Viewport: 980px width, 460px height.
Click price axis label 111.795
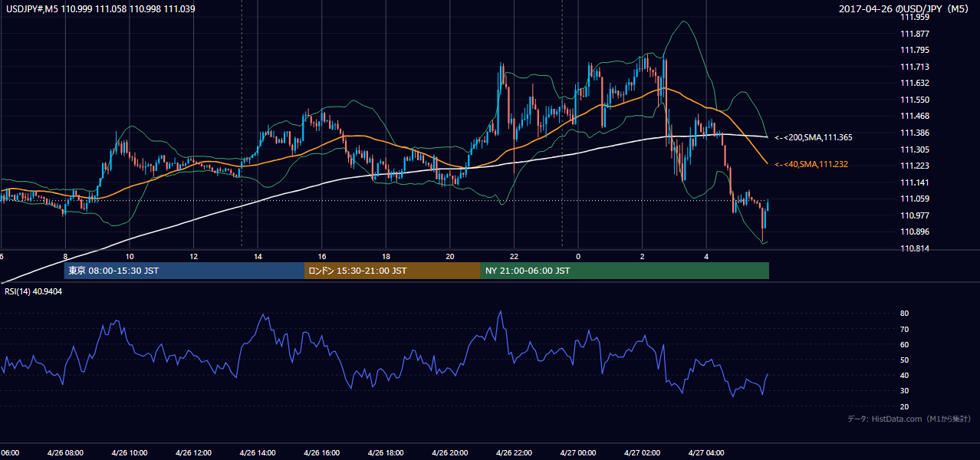tap(914, 51)
